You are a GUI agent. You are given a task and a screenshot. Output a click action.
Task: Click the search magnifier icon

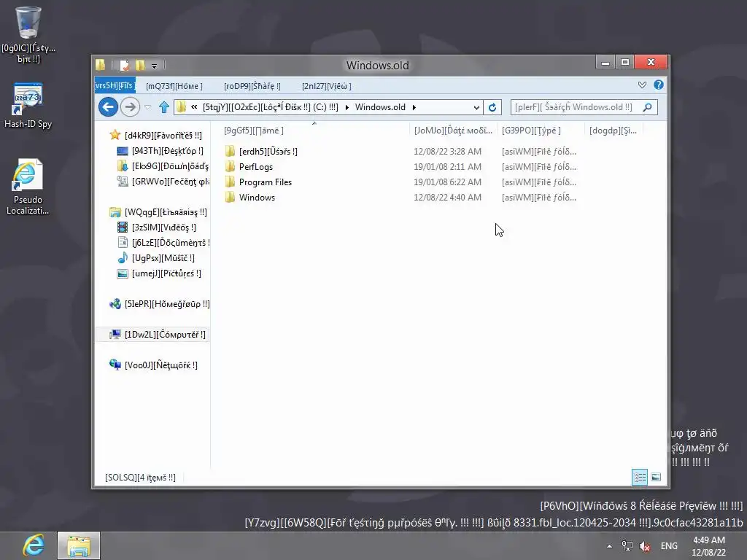[x=647, y=107]
